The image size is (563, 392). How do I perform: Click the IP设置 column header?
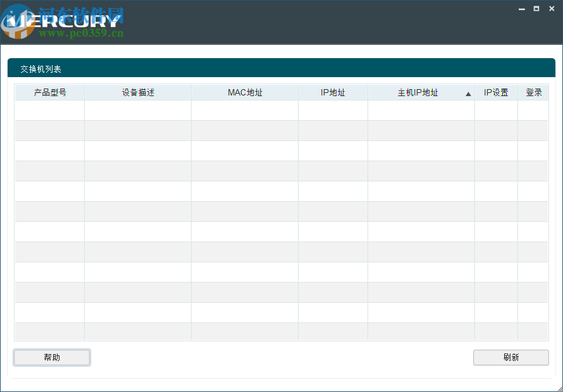coord(496,92)
